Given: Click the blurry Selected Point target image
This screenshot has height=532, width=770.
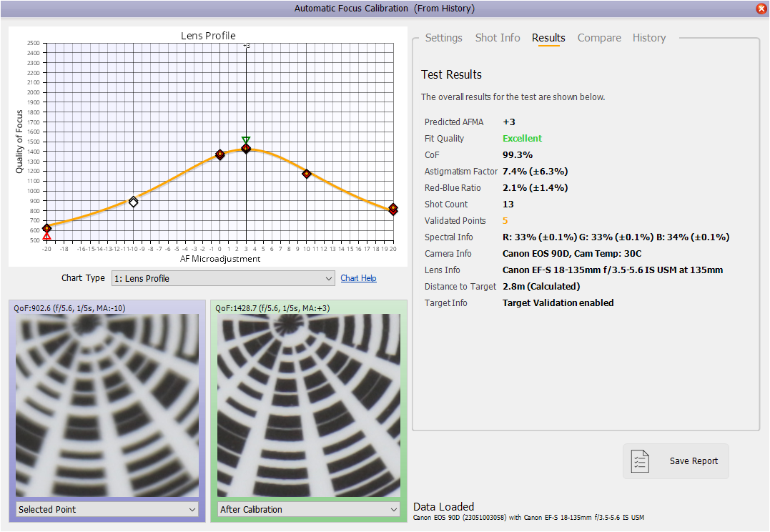Looking at the screenshot, I should (107, 405).
